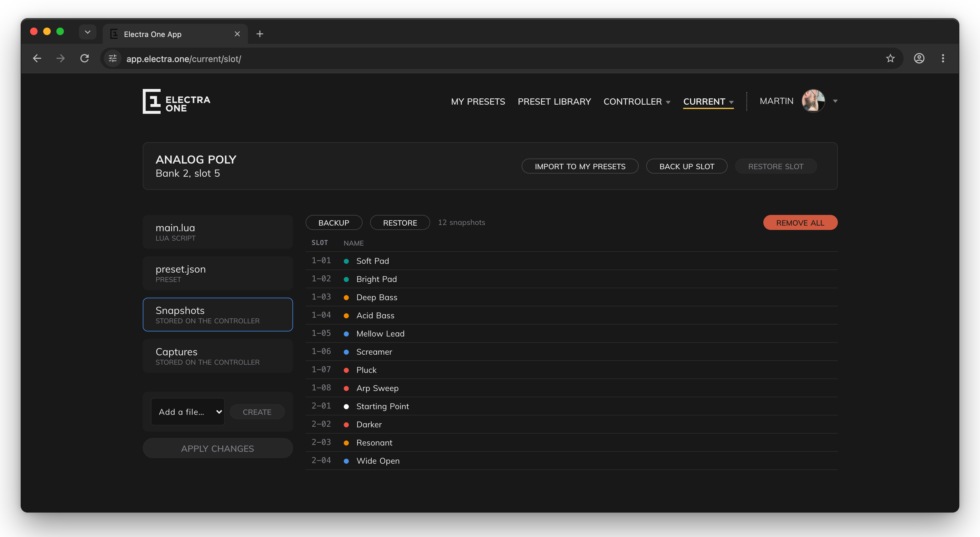Click the green dot for Bright Pad
The image size is (980, 537).
click(x=346, y=279)
